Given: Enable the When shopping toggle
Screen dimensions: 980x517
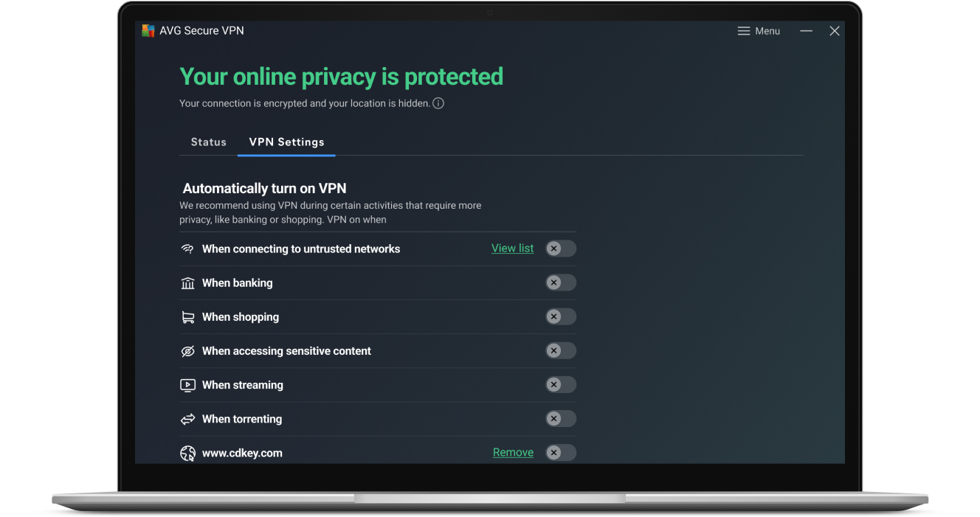Looking at the screenshot, I should [560, 316].
